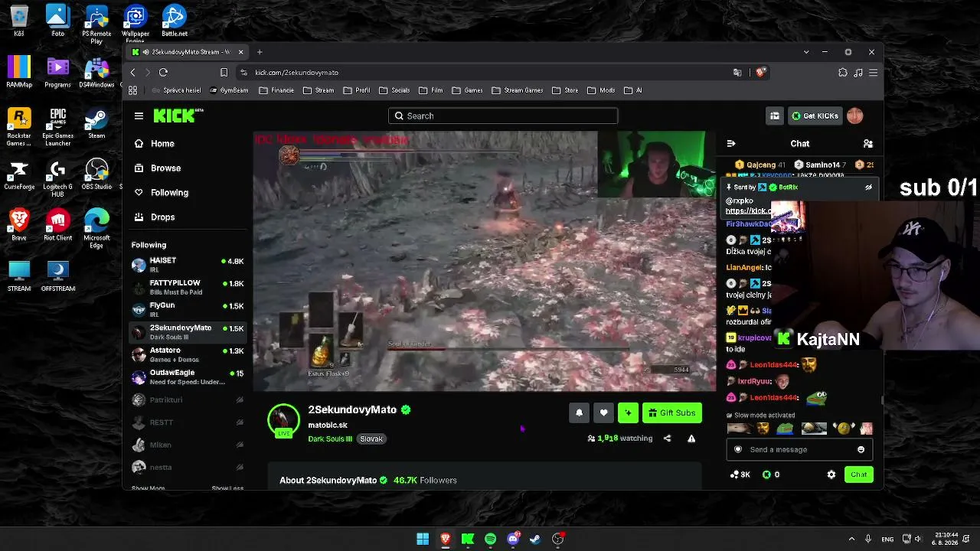Open Spotify from the taskbar
Screen dimensions: 980x551
point(490,539)
